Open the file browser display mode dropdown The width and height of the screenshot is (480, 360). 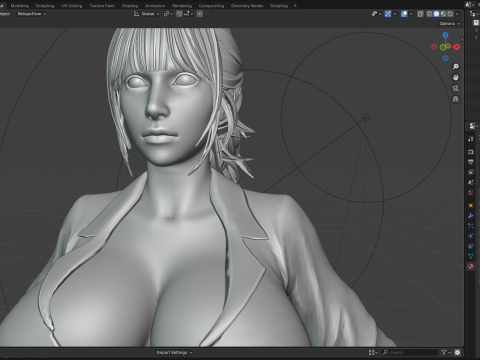click(373, 352)
